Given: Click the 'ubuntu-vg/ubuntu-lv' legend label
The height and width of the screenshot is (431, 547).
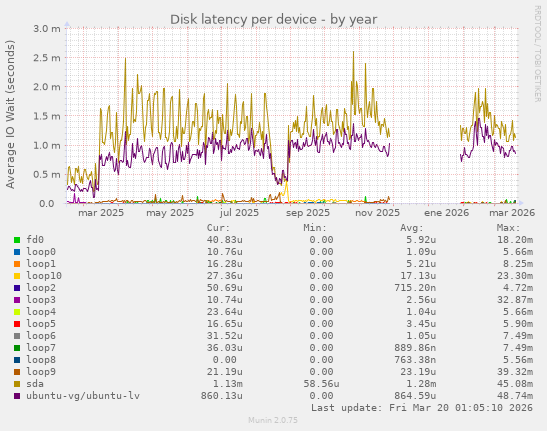Looking at the screenshot, I should pyautogui.click(x=83, y=395).
